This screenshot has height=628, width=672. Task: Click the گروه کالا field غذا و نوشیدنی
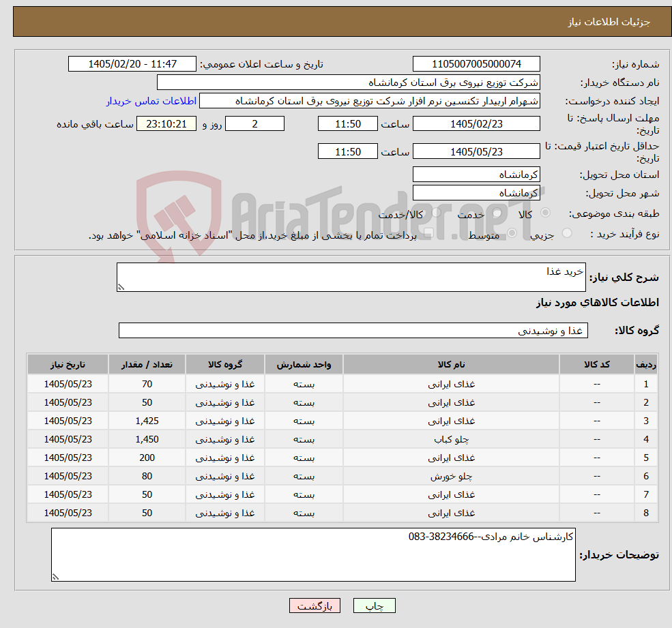tap(353, 330)
